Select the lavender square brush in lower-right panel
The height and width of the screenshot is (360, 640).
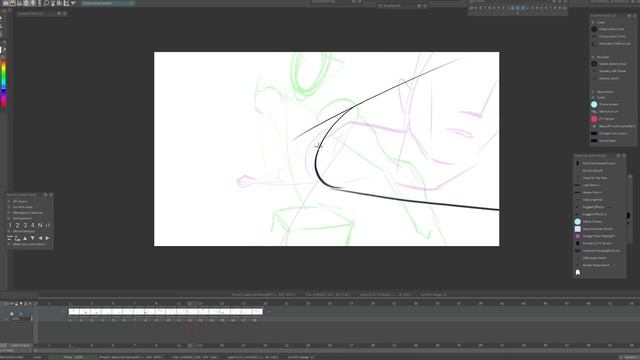point(578,229)
